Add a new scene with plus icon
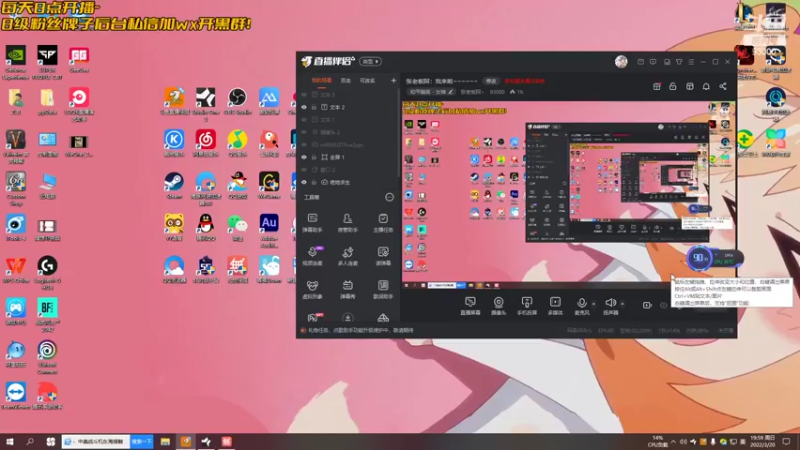Image resolution: width=800 pixels, height=450 pixels. [x=393, y=81]
